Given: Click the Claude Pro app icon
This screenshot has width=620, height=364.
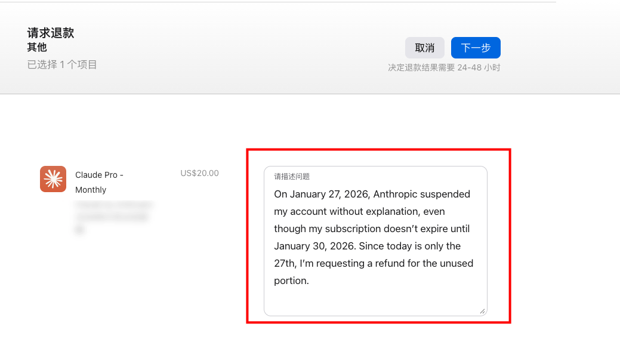Looking at the screenshot, I should (53, 179).
